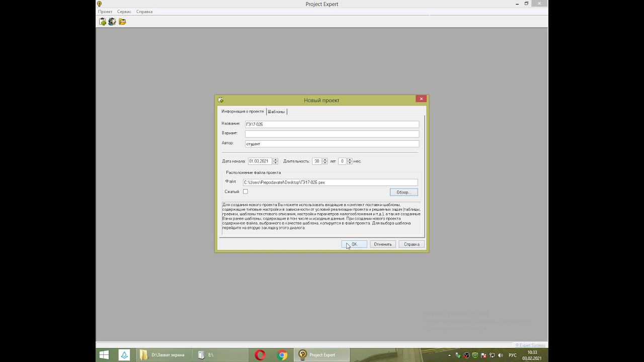The image size is (644, 362).
Task: Click the Файл path field
Action: click(x=330, y=183)
